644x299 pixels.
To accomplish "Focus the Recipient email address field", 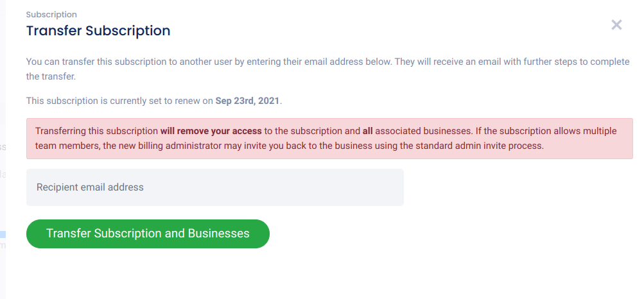I will [x=214, y=187].
